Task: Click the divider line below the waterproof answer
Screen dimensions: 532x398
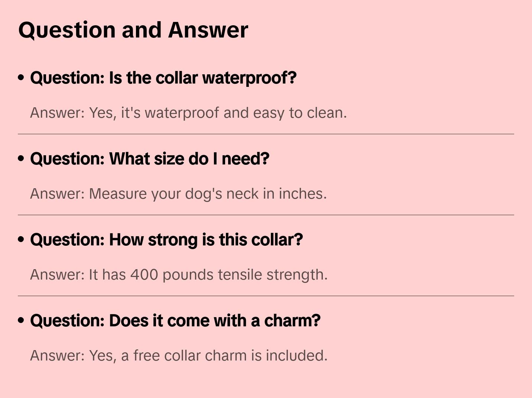Action: click(266, 134)
